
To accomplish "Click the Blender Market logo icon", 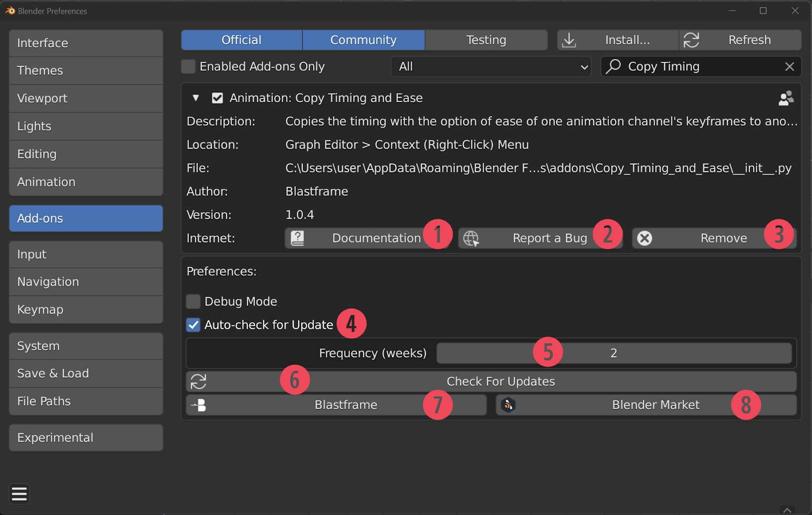I will [x=508, y=405].
